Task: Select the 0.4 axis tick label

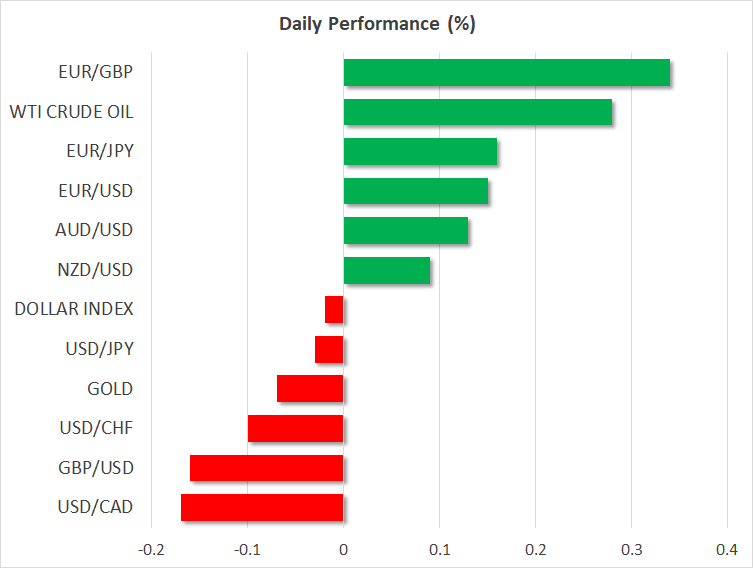Action: (727, 550)
